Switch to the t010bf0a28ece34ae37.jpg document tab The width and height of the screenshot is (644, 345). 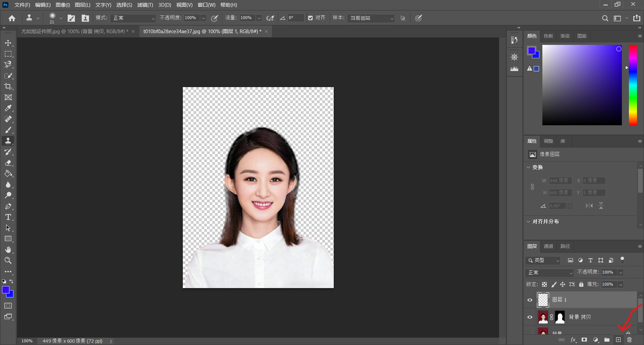(201, 31)
